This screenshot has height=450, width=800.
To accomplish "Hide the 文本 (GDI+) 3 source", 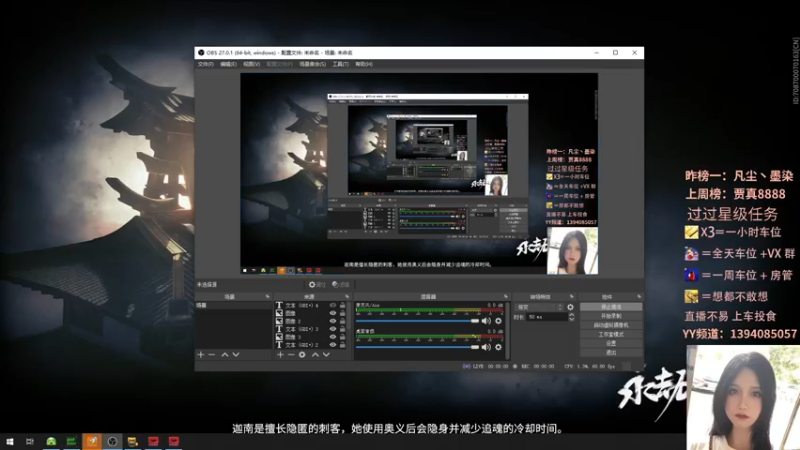I will coord(333,329).
